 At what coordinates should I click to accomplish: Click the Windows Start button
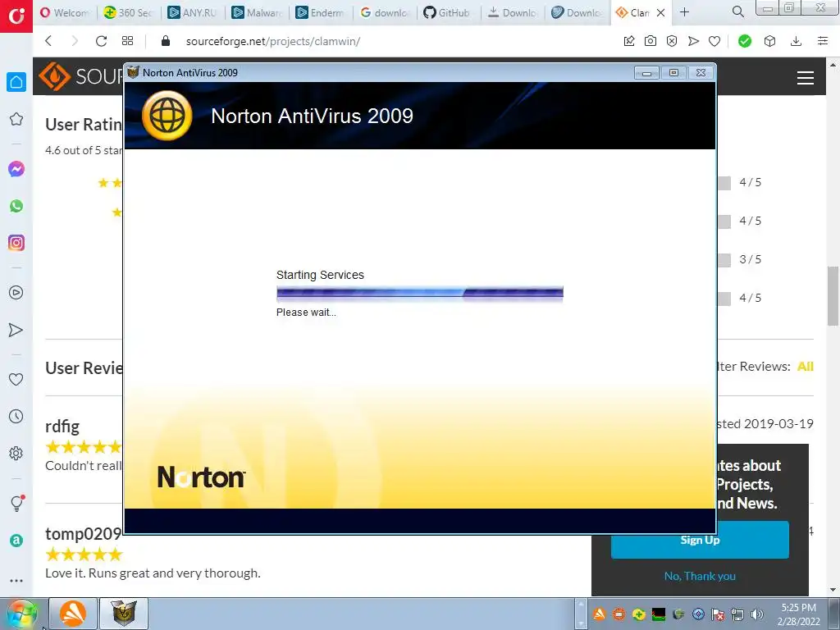pyautogui.click(x=22, y=614)
